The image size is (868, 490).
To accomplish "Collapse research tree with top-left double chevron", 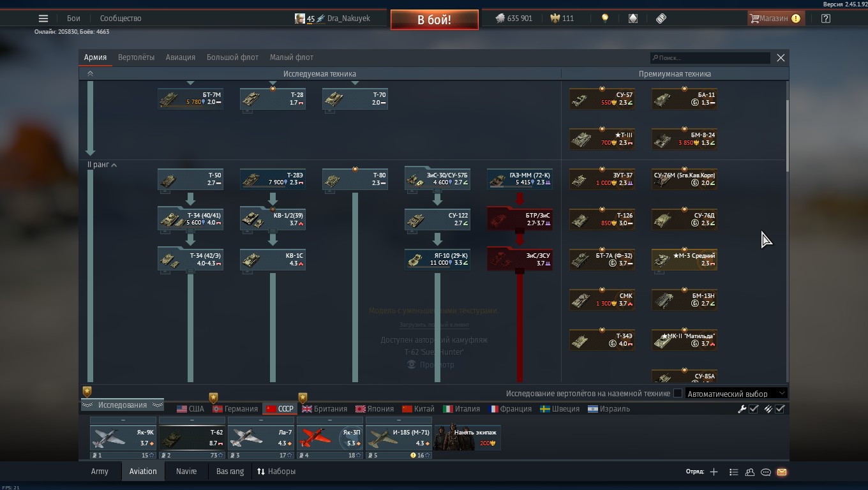I will coord(90,73).
